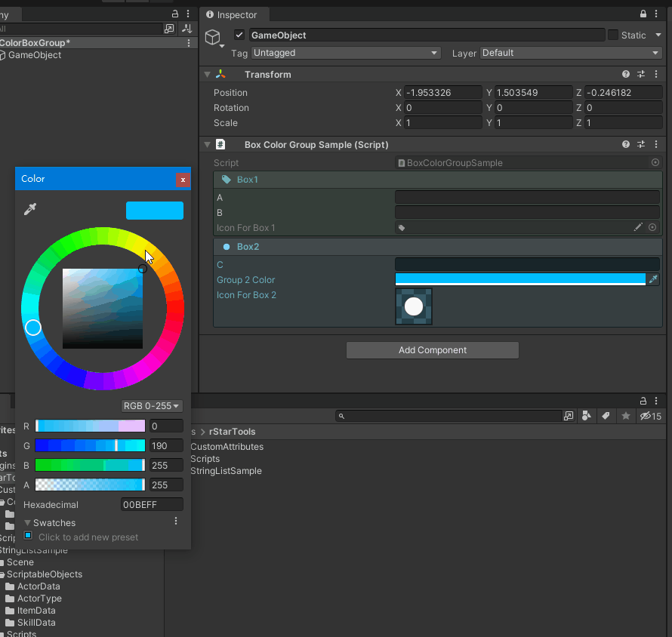Pick a shade in the saturation square
Screen dimensions: 672x637
(103, 309)
